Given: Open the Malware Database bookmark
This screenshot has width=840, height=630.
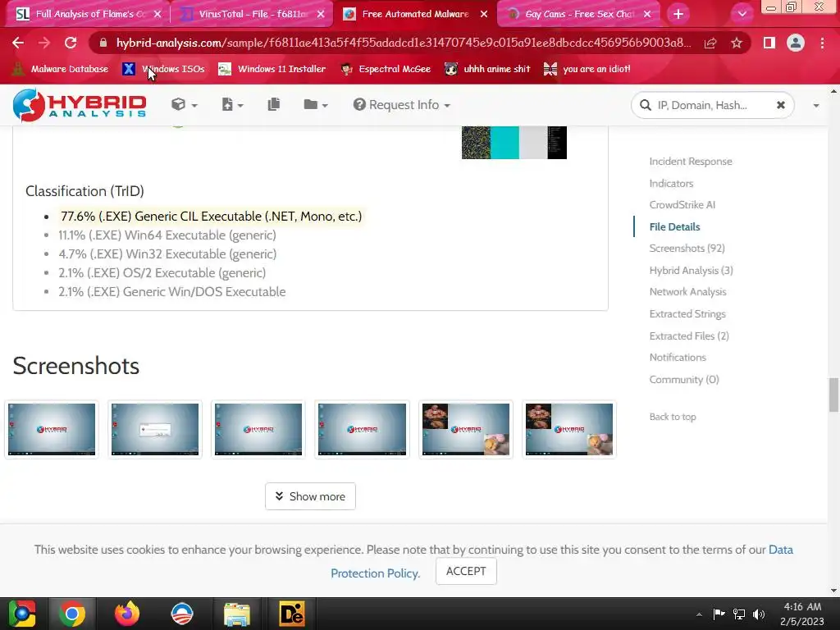Looking at the screenshot, I should point(60,69).
